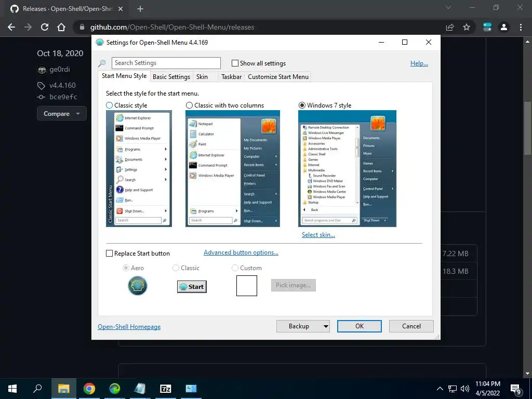Open the network icon in system tray
The image size is (532, 399).
coord(453,389)
